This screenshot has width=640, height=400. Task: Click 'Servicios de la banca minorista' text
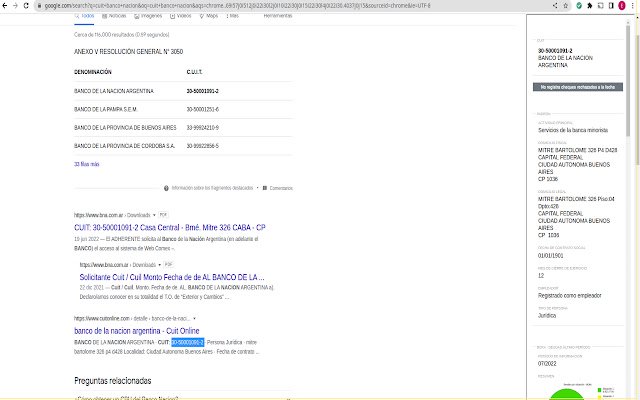pyautogui.click(x=573, y=130)
